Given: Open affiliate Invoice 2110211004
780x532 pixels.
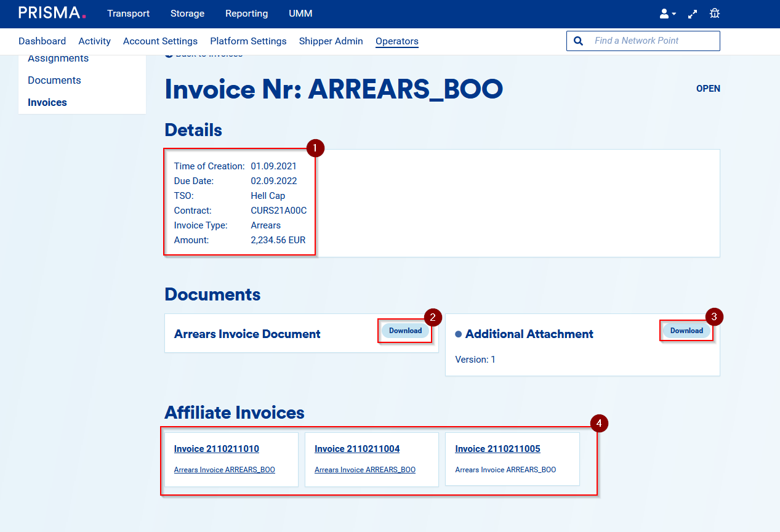Looking at the screenshot, I should 356,449.
